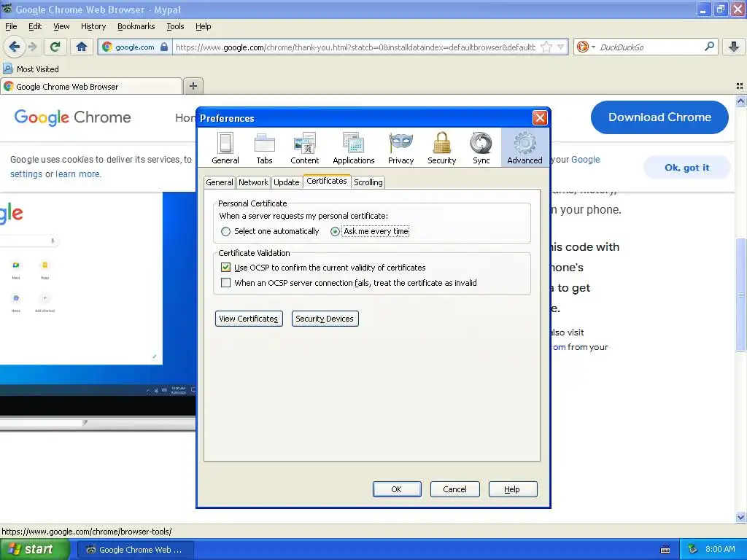
Task: Uncheck 'Use OCSP to confirm' checkbox
Action: [226, 268]
